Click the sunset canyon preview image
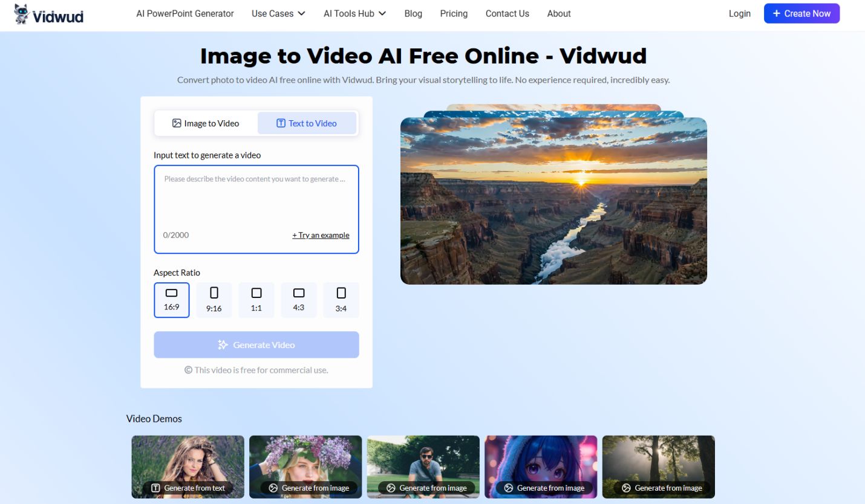865x504 pixels. [553, 201]
